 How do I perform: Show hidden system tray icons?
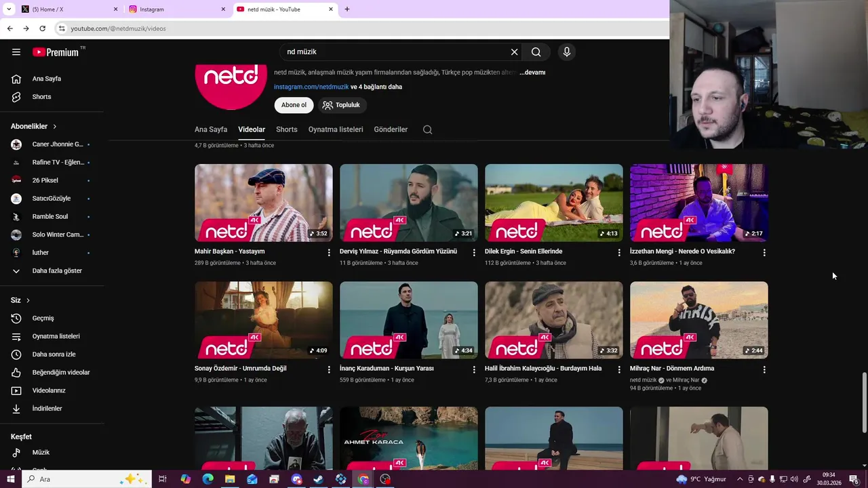[x=740, y=479]
